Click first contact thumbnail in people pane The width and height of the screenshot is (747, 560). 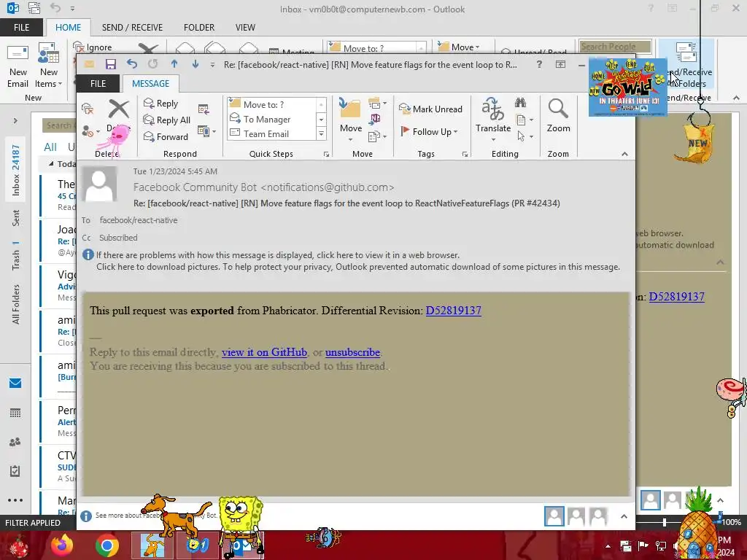[x=554, y=516]
